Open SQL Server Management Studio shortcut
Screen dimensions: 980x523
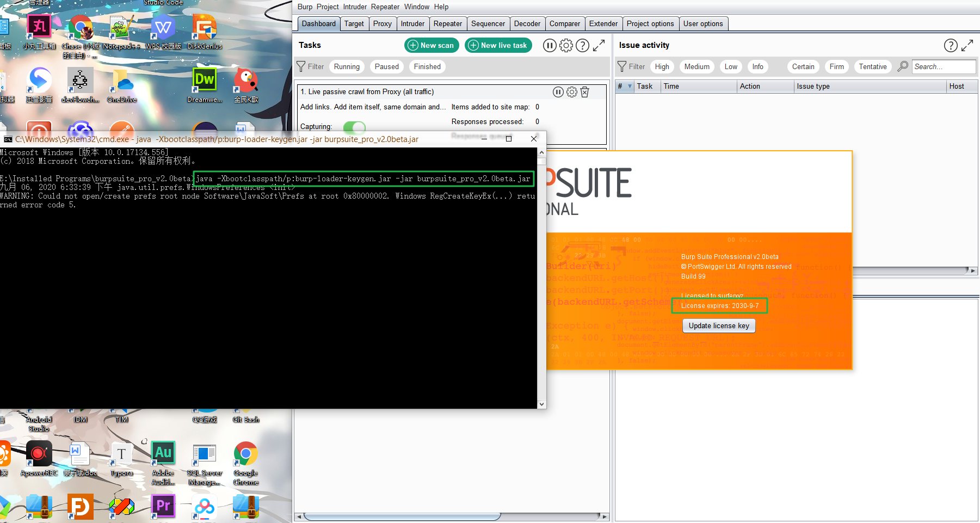[205, 464]
